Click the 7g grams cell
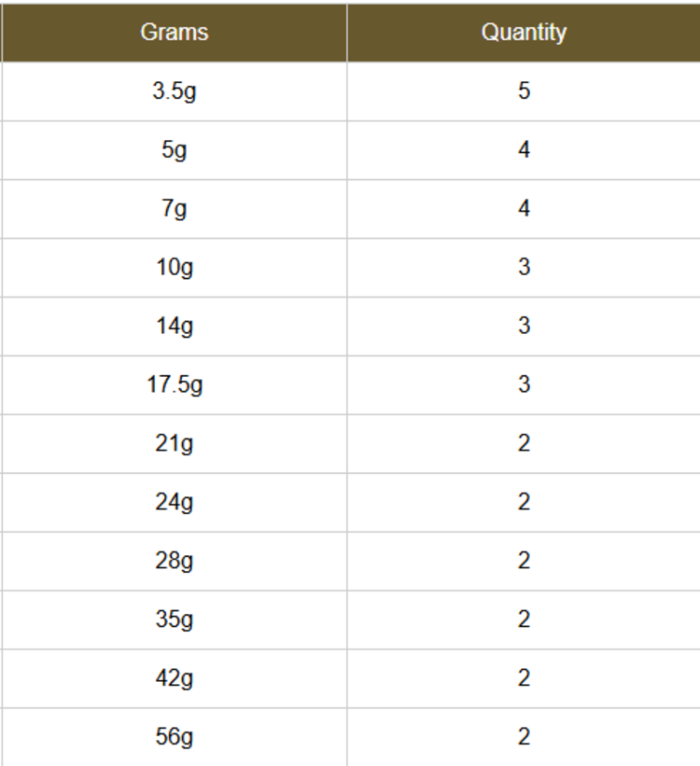 [x=175, y=209]
